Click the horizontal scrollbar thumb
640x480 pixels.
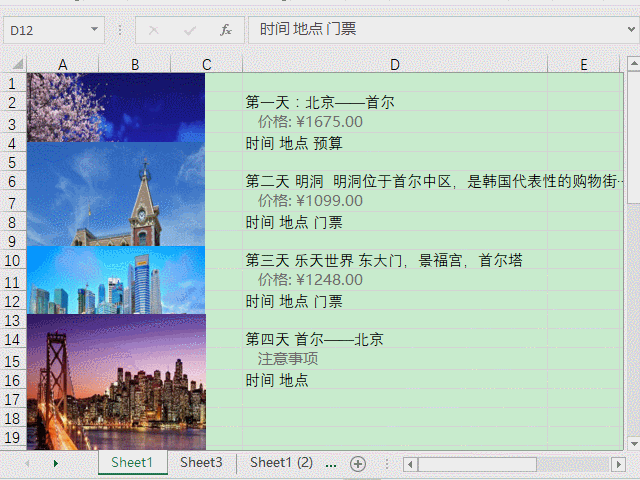[x=477, y=464]
